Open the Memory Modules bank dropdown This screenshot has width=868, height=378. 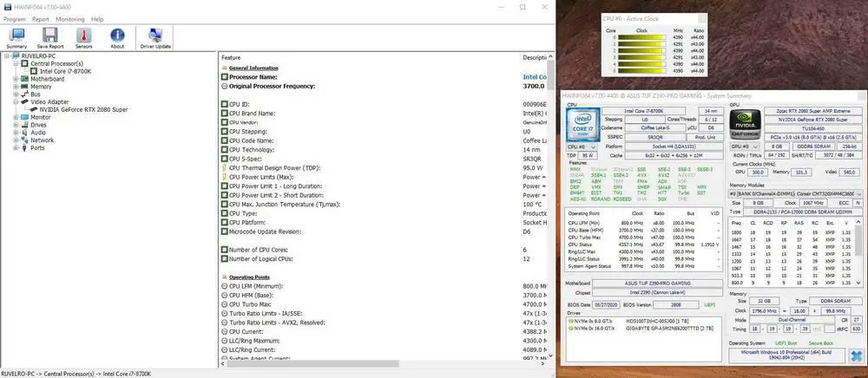click(x=796, y=194)
